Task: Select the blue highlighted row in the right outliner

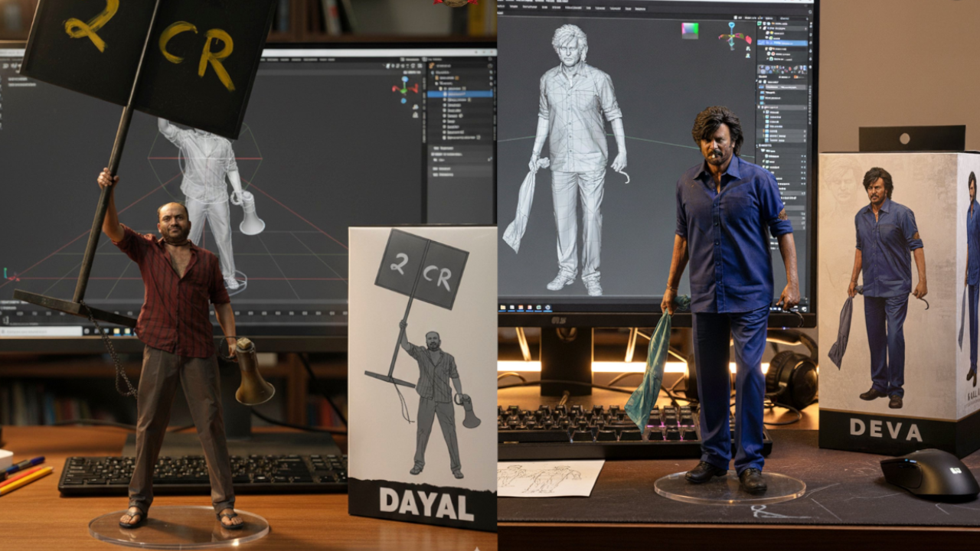Action: (x=781, y=43)
